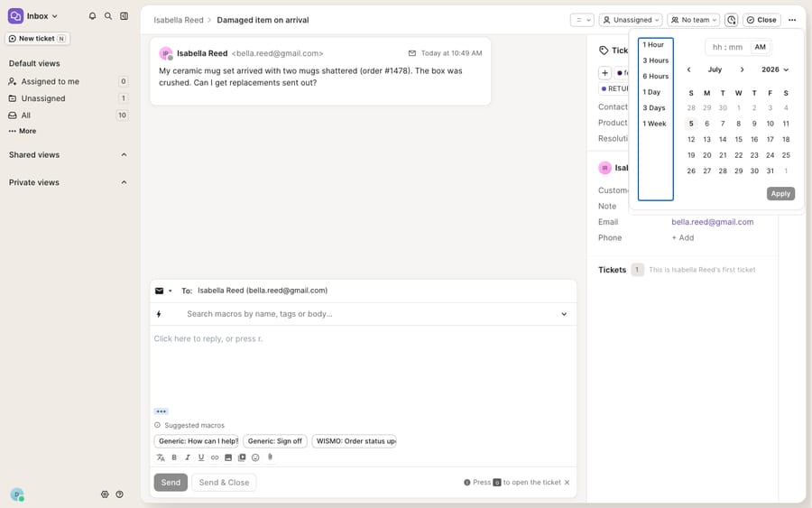Click the New ticket button
The height and width of the screenshot is (508, 812).
[37, 38]
